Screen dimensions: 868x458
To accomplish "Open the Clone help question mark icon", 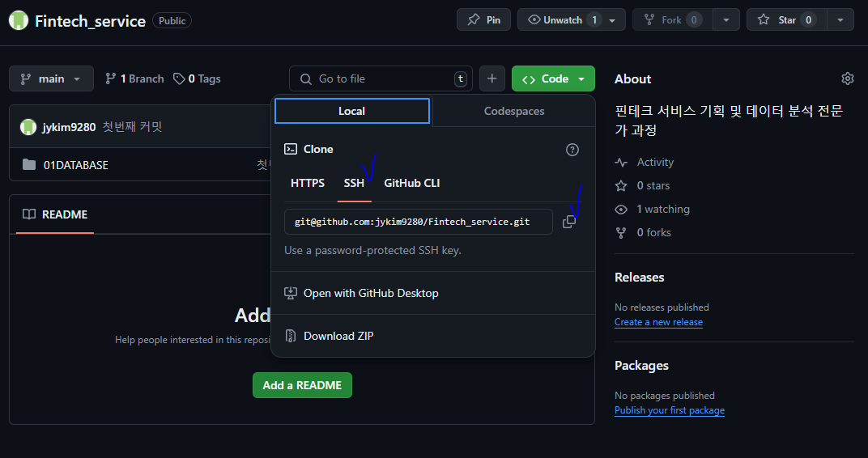I will (x=572, y=150).
